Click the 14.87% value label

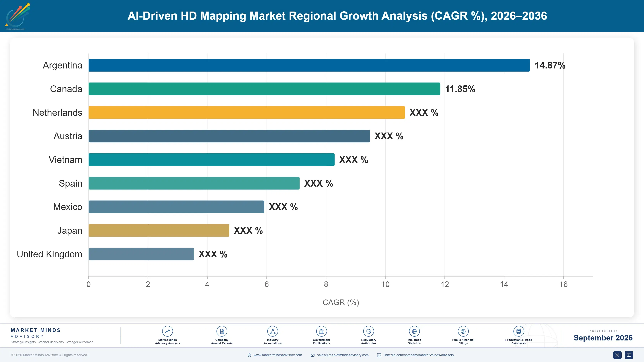[550, 65]
